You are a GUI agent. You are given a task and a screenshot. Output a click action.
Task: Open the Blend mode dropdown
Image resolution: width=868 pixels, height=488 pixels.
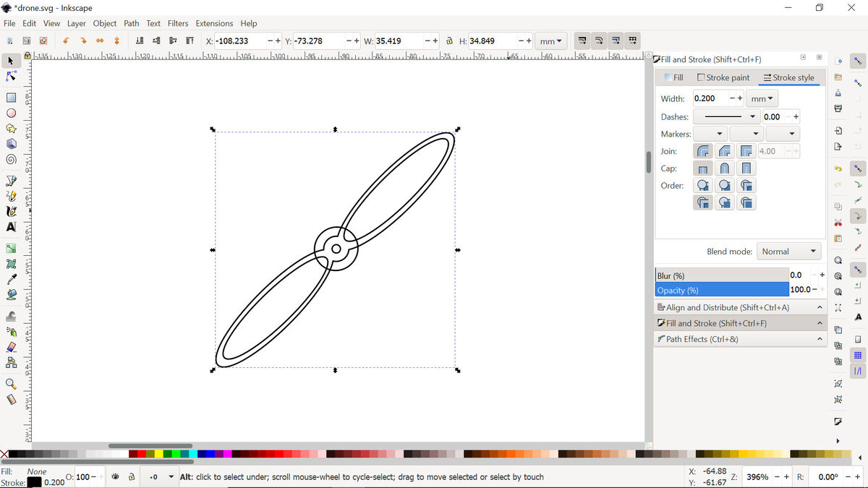pos(788,252)
